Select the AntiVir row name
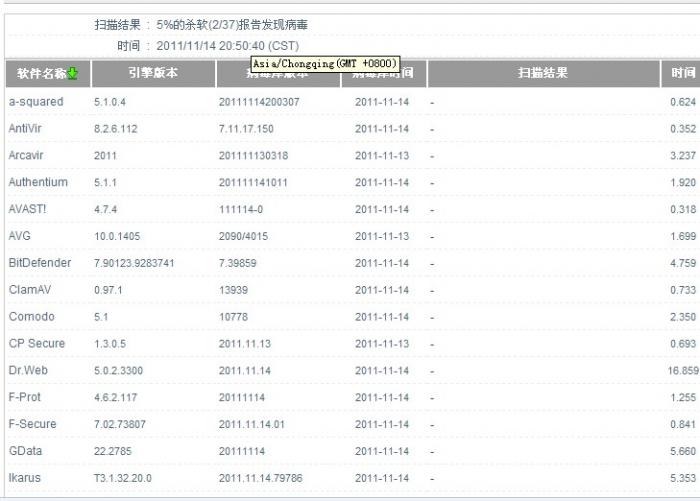700x501 pixels. pyautogui.click(x=25, y=129)
